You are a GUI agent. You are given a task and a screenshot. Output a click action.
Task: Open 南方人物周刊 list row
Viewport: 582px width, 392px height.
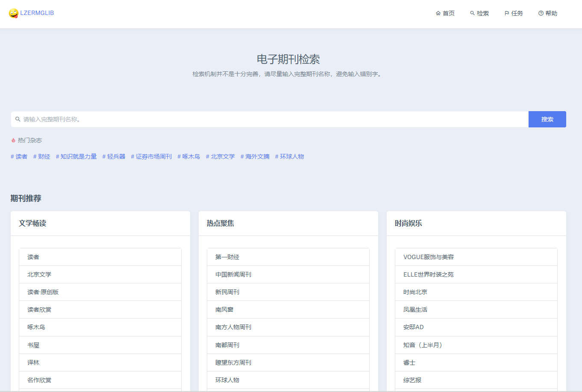pos(288,327)
